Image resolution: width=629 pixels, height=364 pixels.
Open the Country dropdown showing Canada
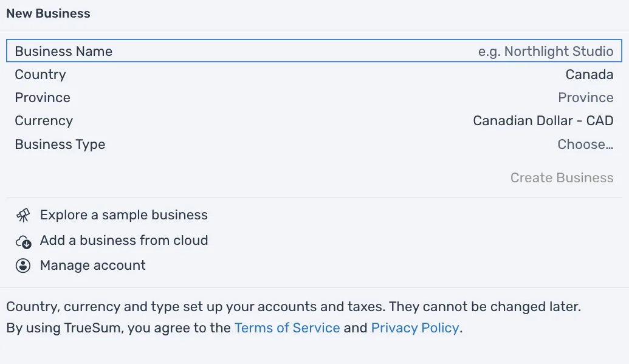pos(589,74)
